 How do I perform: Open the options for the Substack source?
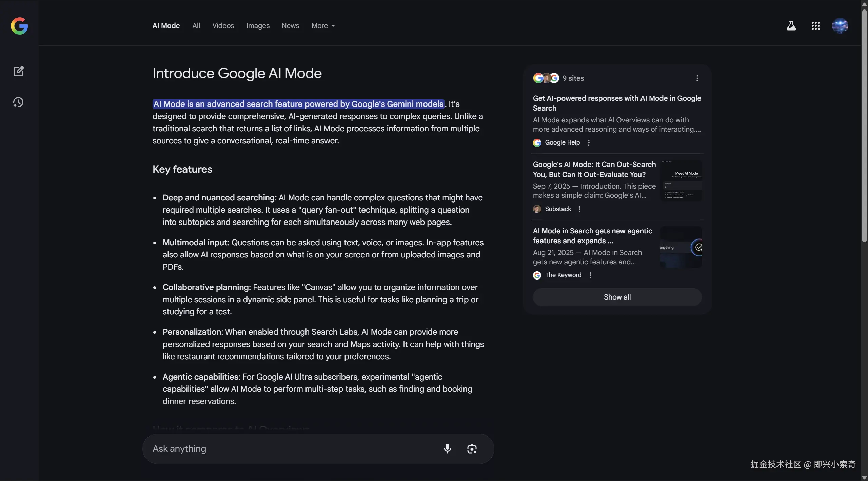pyautogui.click(x=579, y=209)
